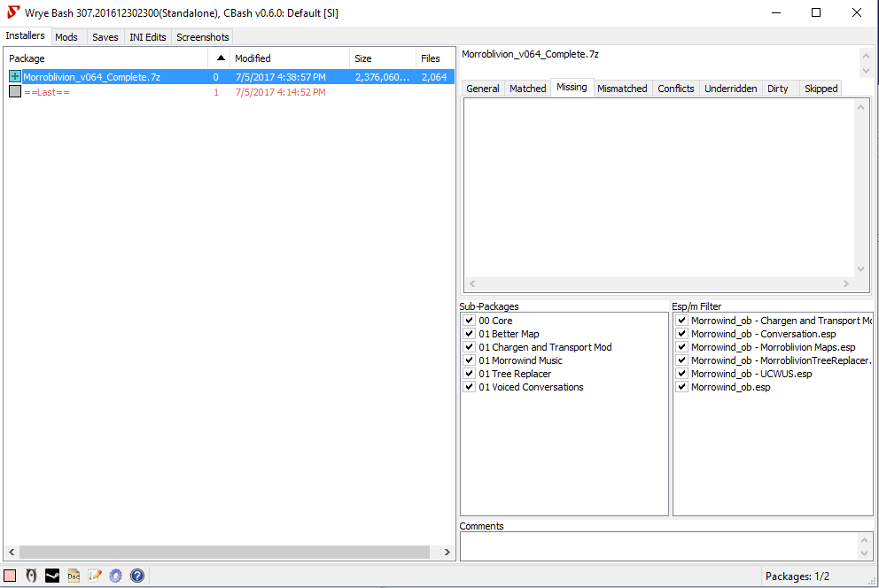Viewport: 879px width, 588px height.
Task: Click the package list horizontal scrollbar thumb
Action: point(224,552)
